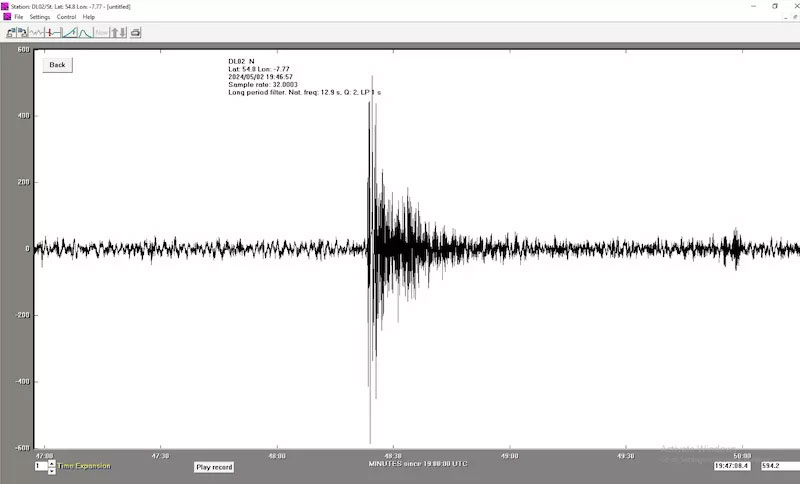Click the second toolbar icon with arrow
This screenshot has width=800, height=484.
click(23, 32)
